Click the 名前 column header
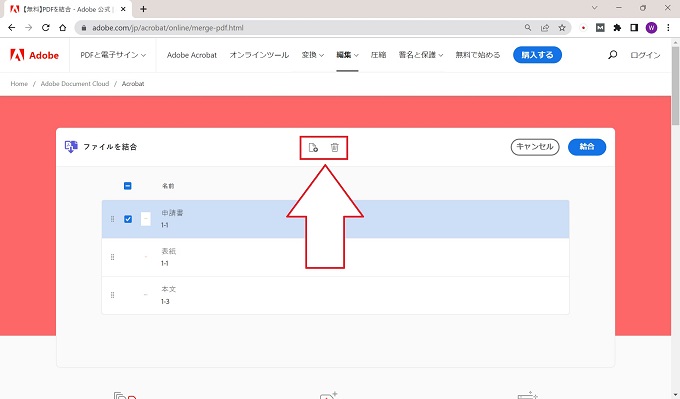 pos(168,186)
